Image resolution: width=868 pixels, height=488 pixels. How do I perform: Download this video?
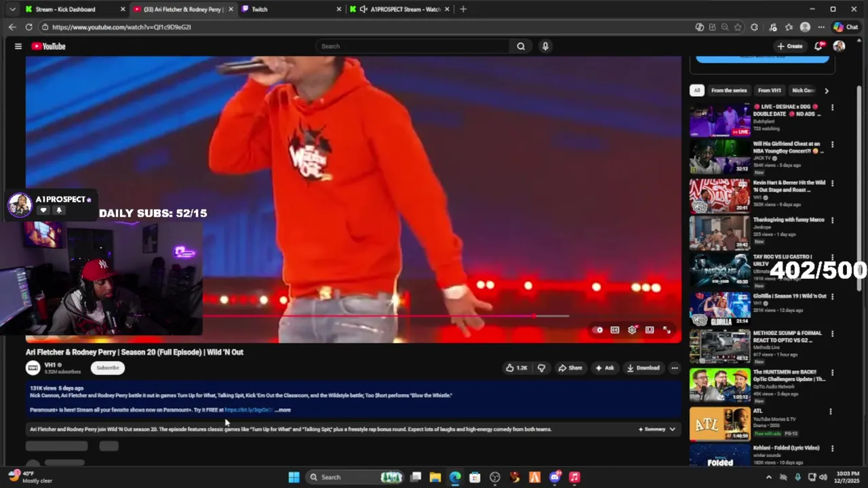643,368
